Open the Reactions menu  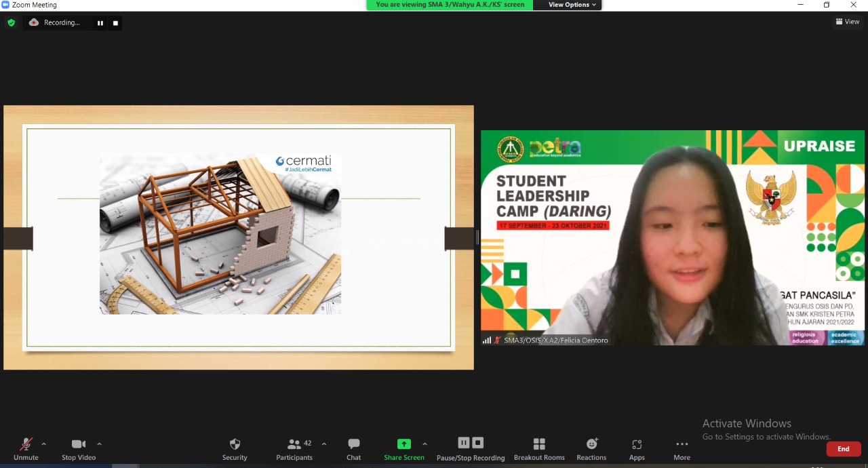592,449
